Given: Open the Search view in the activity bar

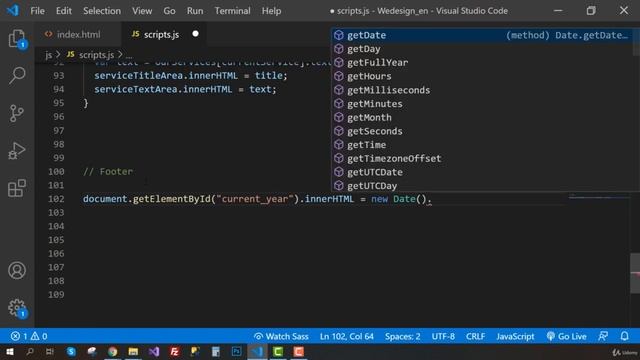Looking at the screenshot, I should [x=17, y=76].
